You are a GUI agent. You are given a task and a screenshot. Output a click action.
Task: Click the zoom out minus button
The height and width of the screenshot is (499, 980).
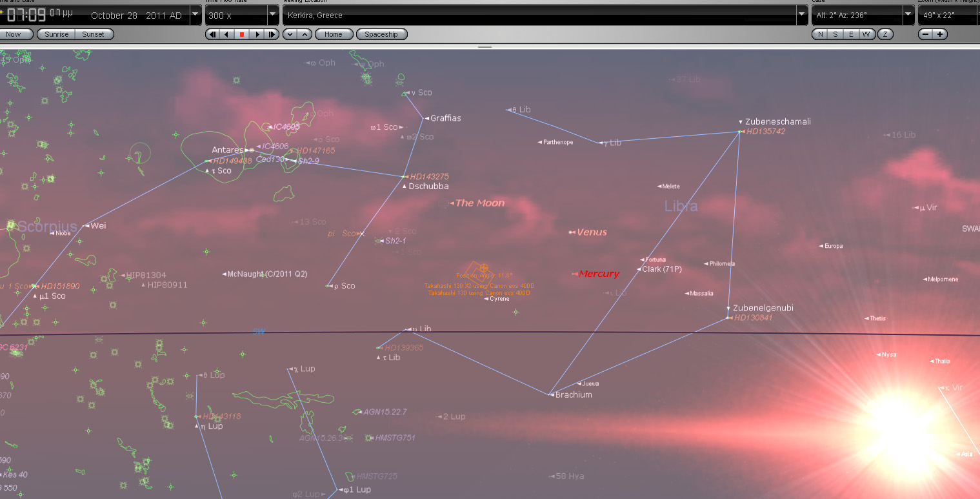pyautogui.click(x=926, y=34)
